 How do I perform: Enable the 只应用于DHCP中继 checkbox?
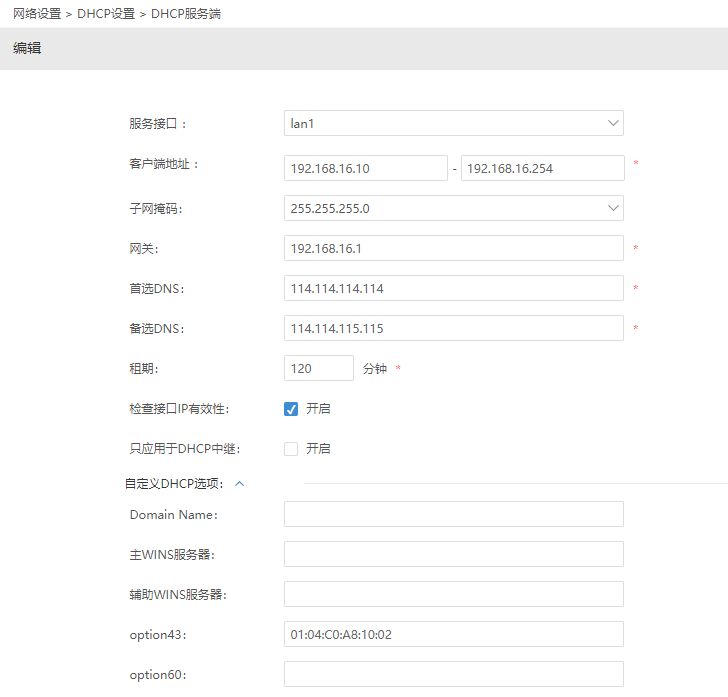(291, 449)
